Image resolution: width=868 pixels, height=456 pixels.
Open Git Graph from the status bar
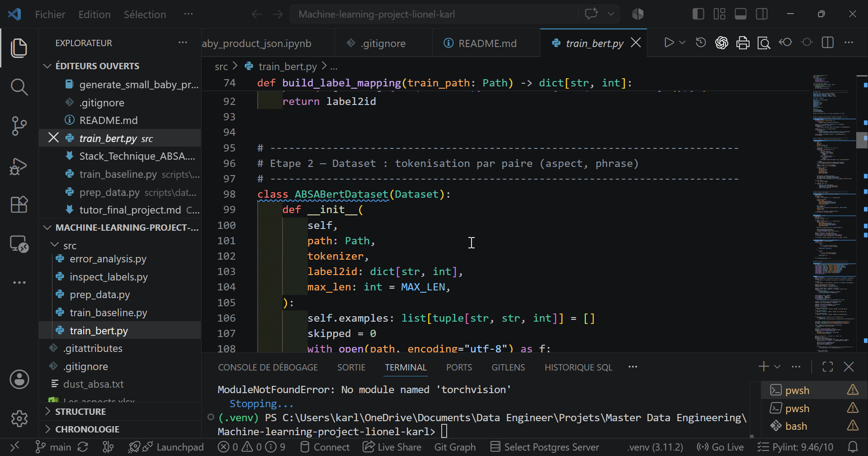[455, 447]
